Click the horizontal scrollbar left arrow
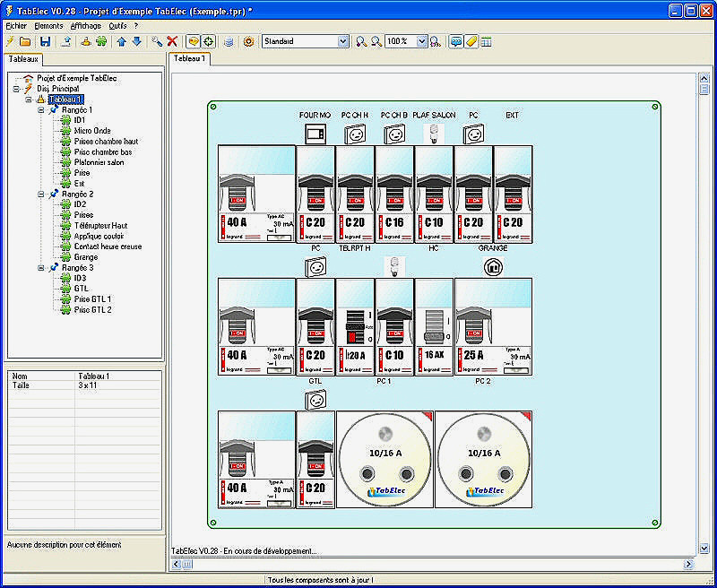 (x=177, y=565)
